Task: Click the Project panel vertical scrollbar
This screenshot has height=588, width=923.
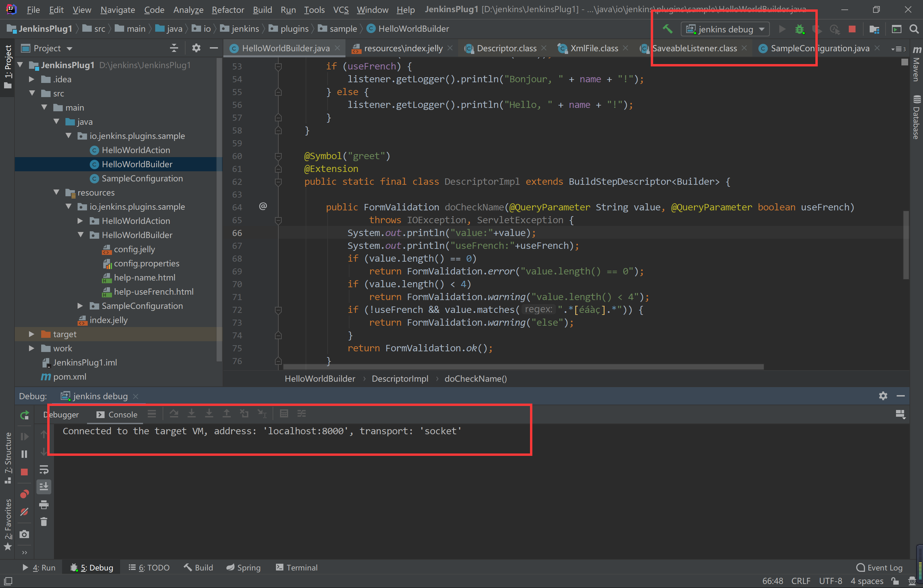Action: click(x=219, y=209)
